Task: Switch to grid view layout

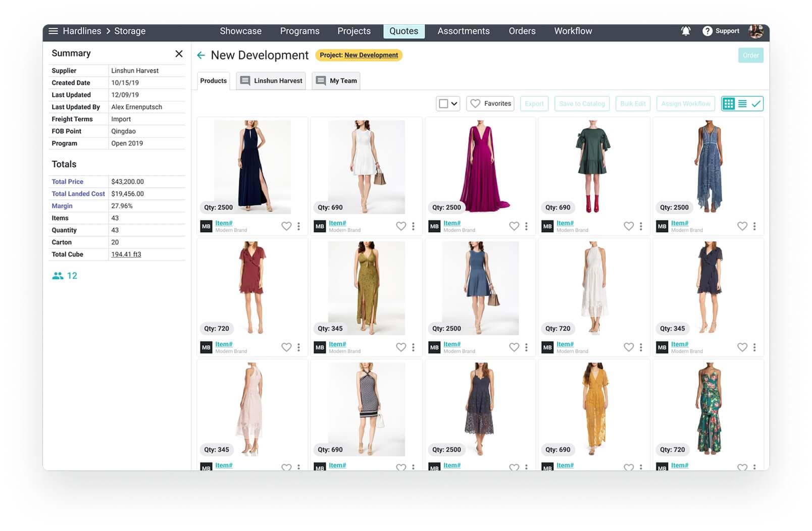Action: point(728,104)
